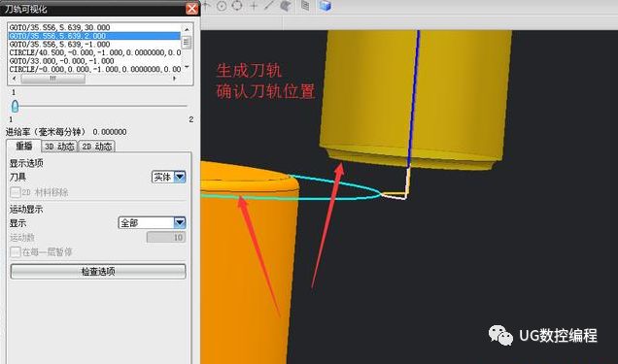Select the CIRCLE/40.500 toolpath line

tap(94, 52)
